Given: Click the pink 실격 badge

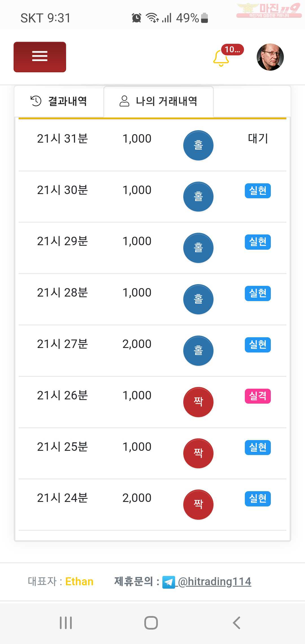Looking at the screenshot, I should (x=258, y=396).
